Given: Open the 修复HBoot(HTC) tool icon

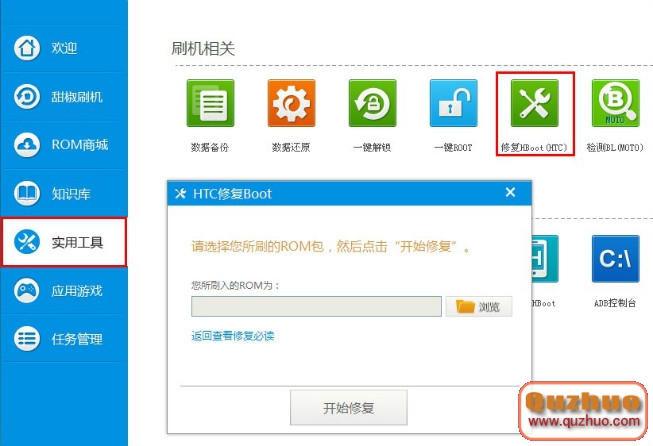Looking at the screenshot, I should coord(535,103).
